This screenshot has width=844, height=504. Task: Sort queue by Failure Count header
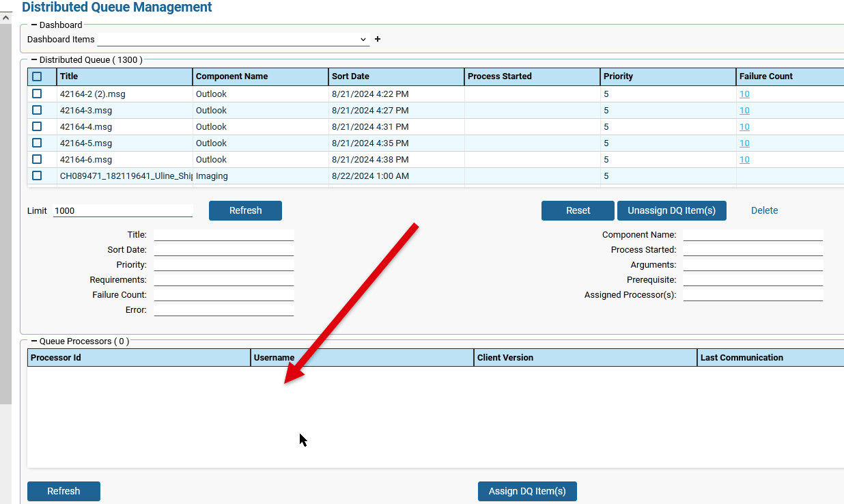[790, 76]
